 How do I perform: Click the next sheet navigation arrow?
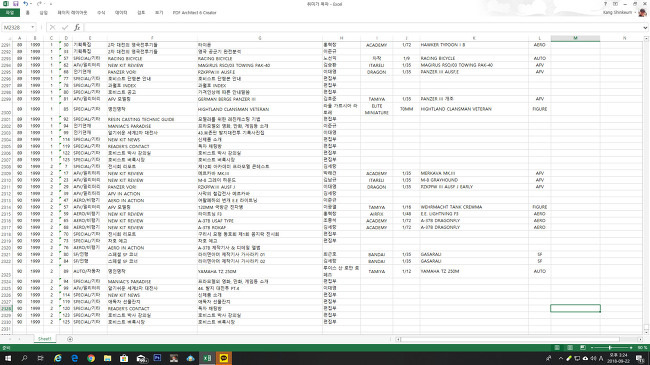19,339
